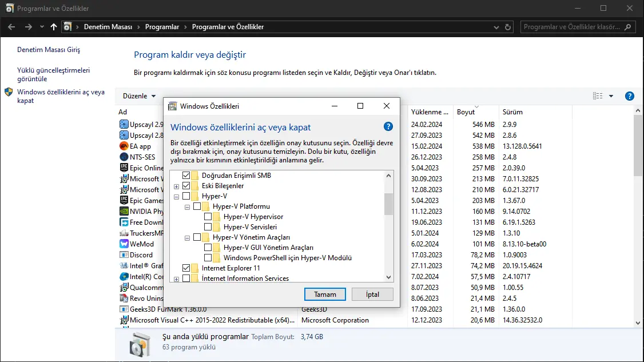The image size is (644, 362).
Task: Check the Hyper-V Hypervisor checkbox
Action: click(208, 217)
